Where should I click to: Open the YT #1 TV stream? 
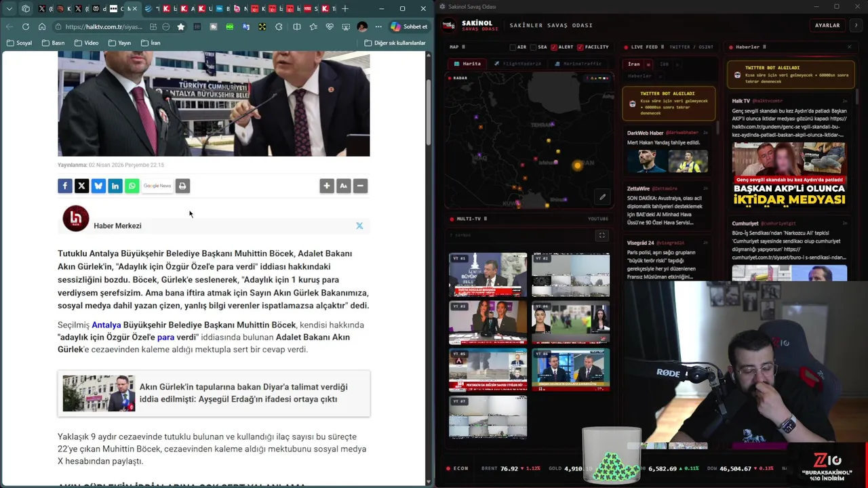coord(488,274)
